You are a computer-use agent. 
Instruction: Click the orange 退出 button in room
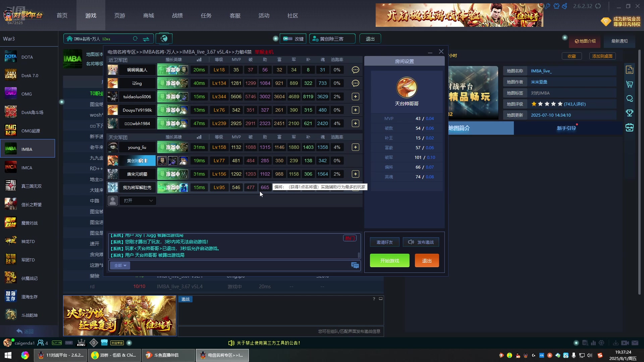pos(427,260)
